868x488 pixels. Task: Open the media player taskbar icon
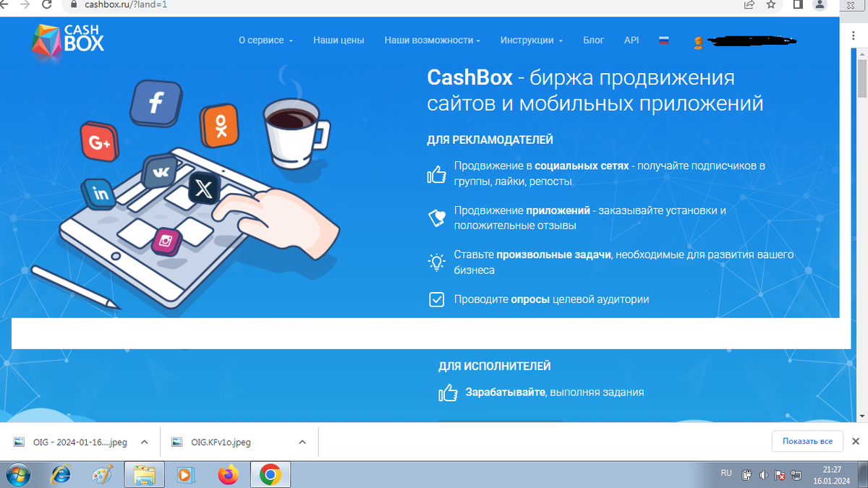click(186, 475)
